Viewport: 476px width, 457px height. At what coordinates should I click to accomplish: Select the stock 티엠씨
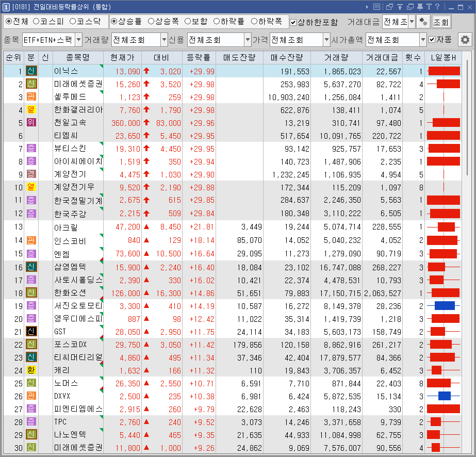click(66, 136)
